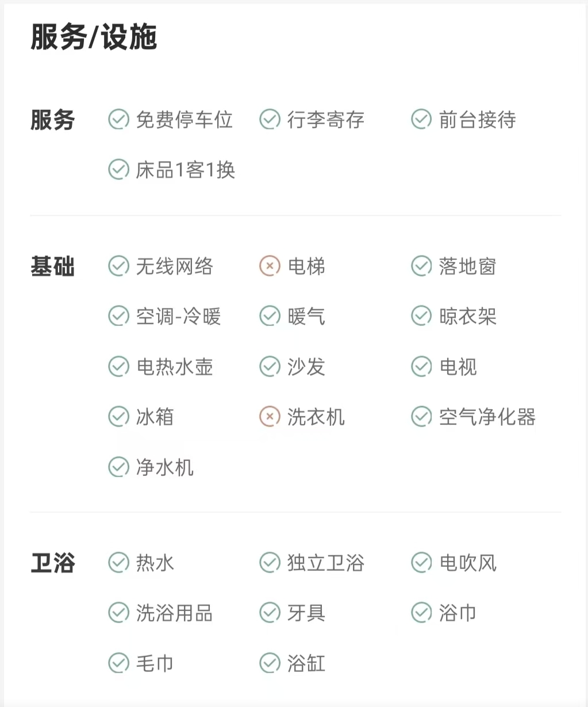Click the 服务 section heading

click(x=52, y=120)
